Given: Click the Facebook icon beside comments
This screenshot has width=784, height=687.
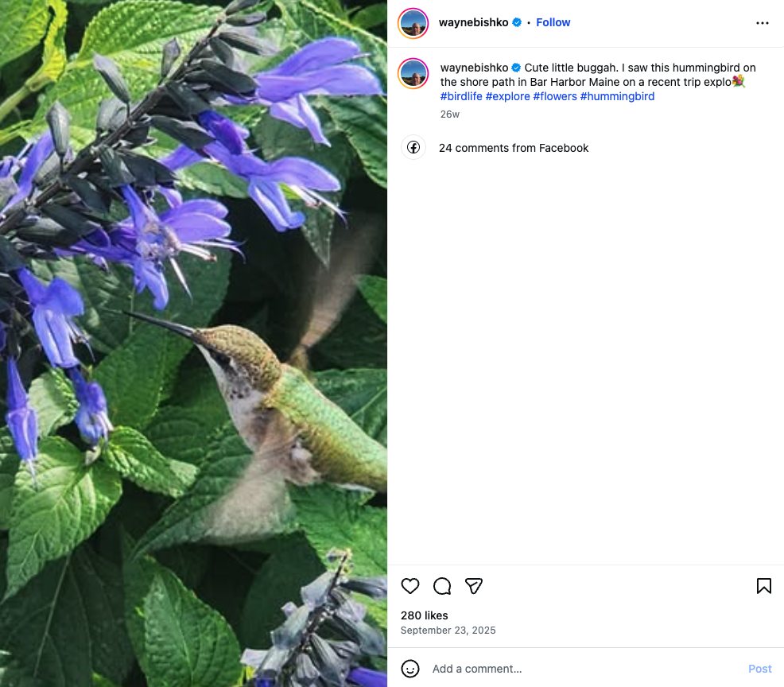Looking at the screenshot, I should click(413, 148).
